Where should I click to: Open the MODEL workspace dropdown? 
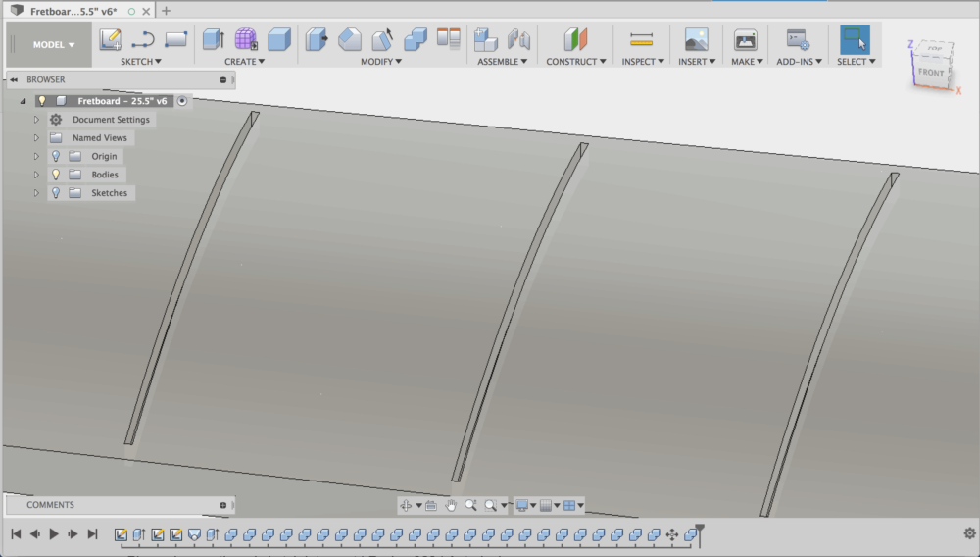[54, 45]
